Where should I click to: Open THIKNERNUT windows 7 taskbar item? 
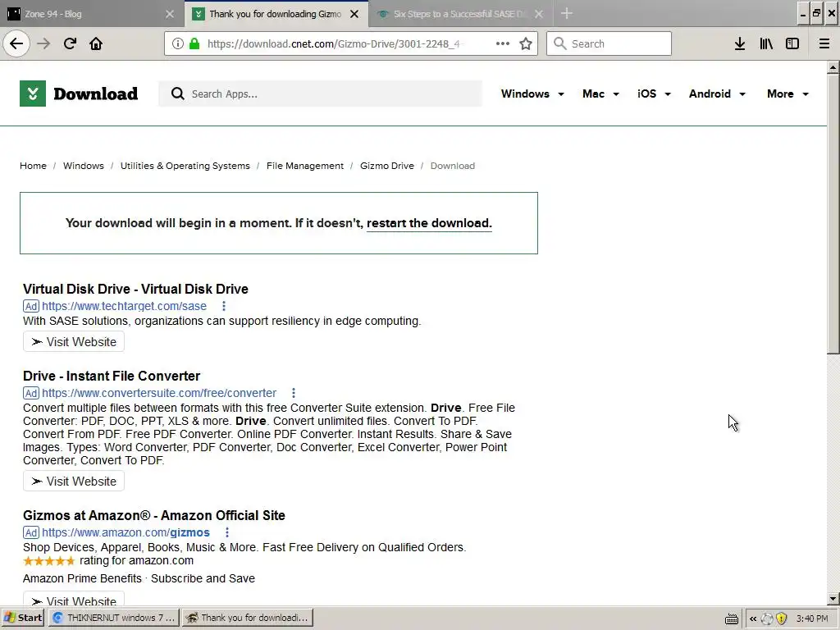[x=114, y=618]
